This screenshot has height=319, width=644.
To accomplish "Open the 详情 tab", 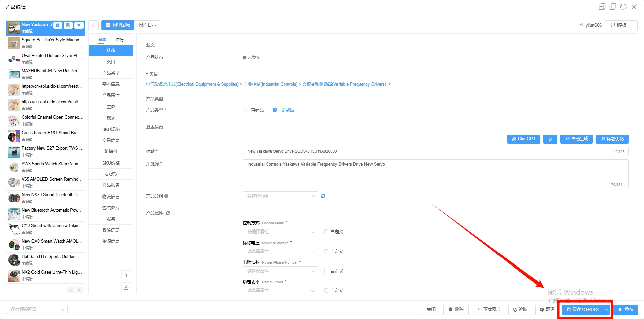I will click(x=119, y=40).
